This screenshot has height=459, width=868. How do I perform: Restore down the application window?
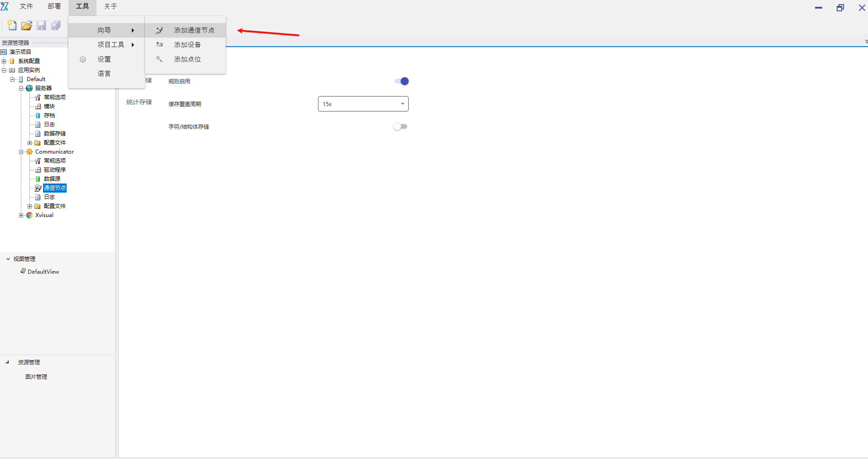tap(840, 8)
